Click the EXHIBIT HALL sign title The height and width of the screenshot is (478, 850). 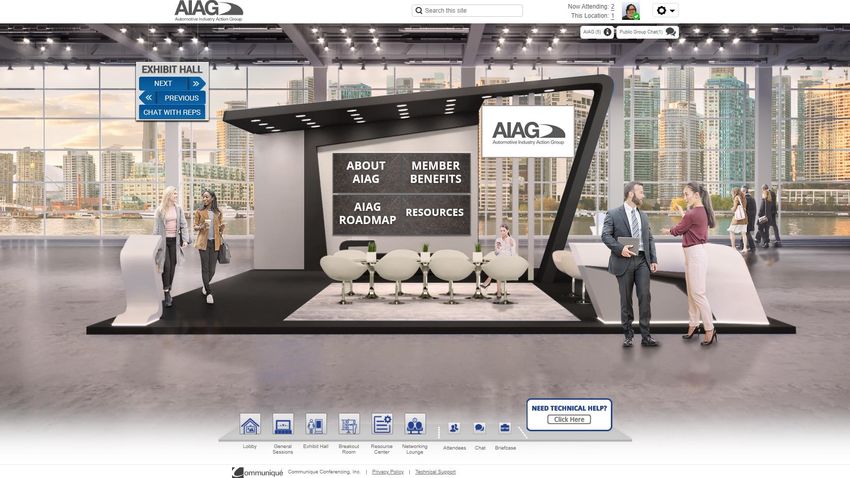pos(172,69)
